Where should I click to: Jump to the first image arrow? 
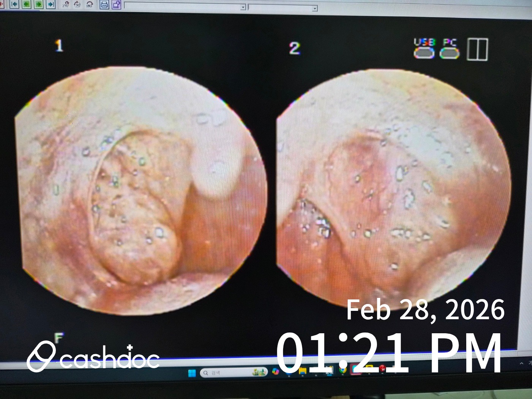14,4
